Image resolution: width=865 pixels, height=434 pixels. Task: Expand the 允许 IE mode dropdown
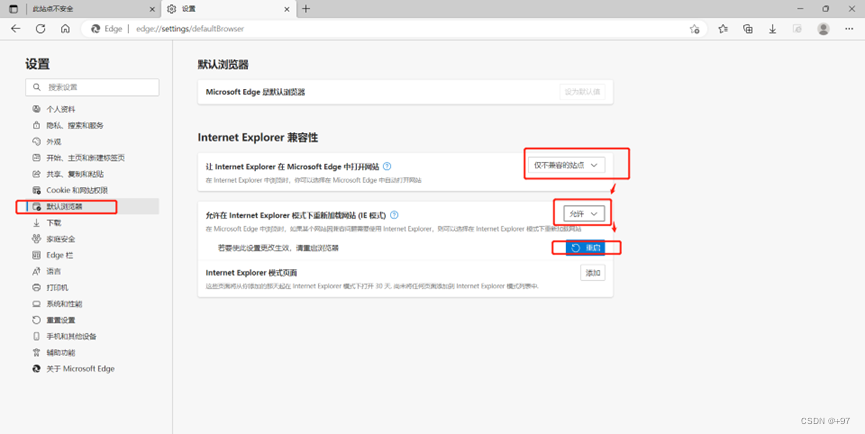point(584,213)
